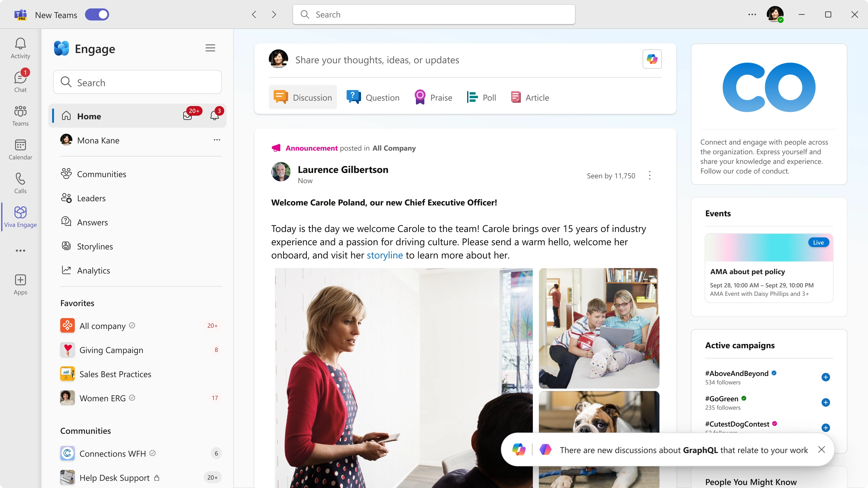Follow the storyline link in the post

point(385,255)
